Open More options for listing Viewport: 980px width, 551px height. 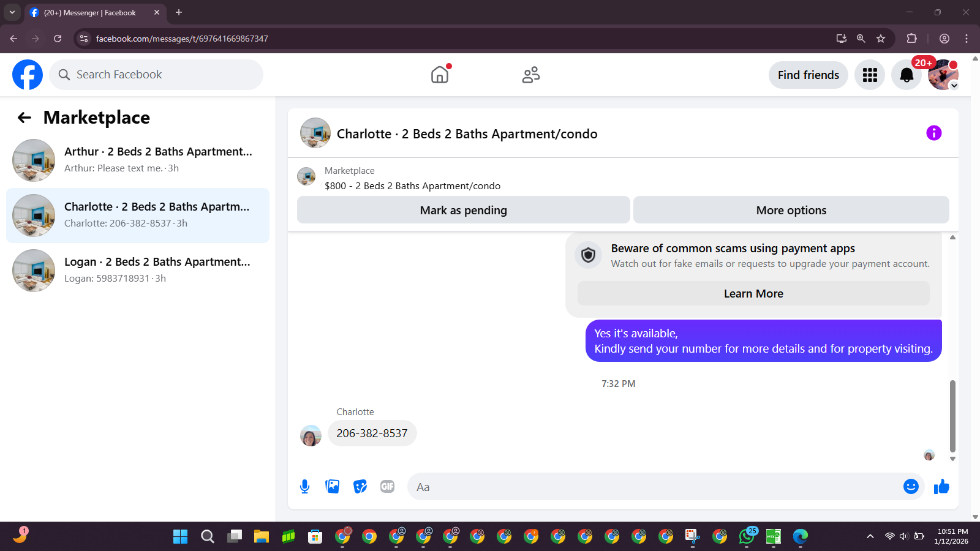pos(791,210)
